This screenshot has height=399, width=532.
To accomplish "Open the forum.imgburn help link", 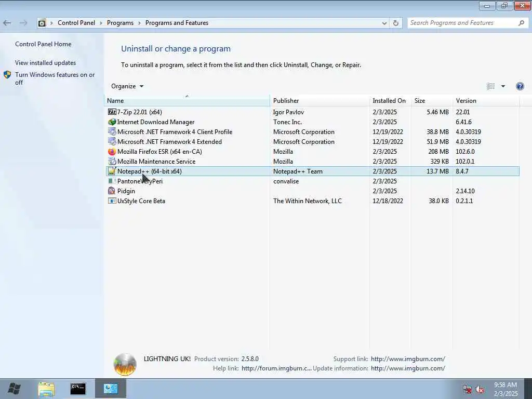I will 276,368.
